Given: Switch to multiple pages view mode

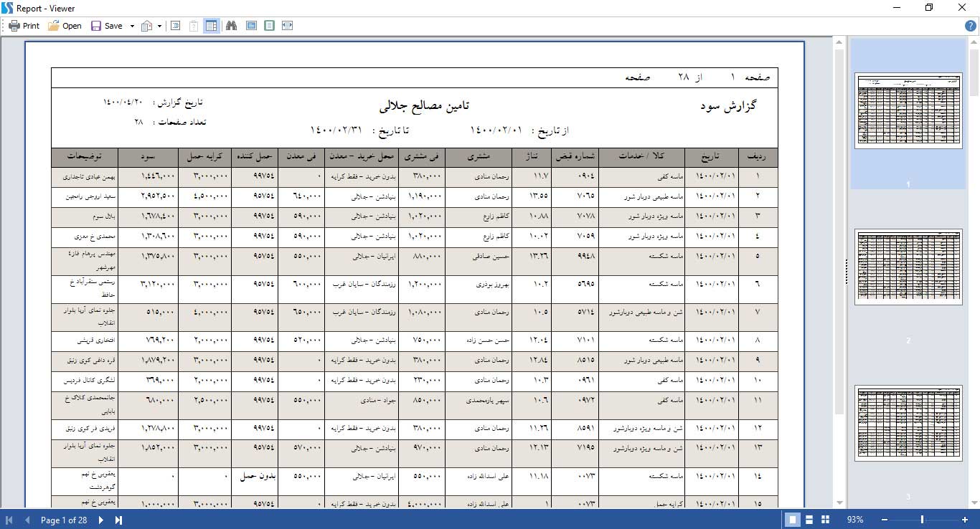Looking at the screenshot, I should 825,520.
